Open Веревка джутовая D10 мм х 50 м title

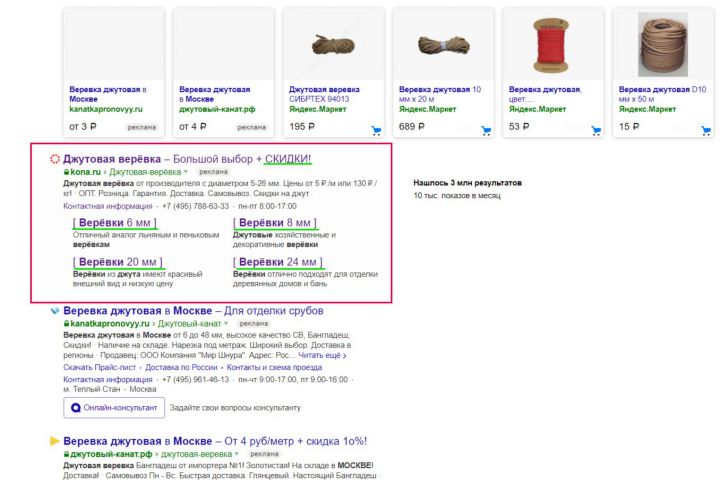663,94
